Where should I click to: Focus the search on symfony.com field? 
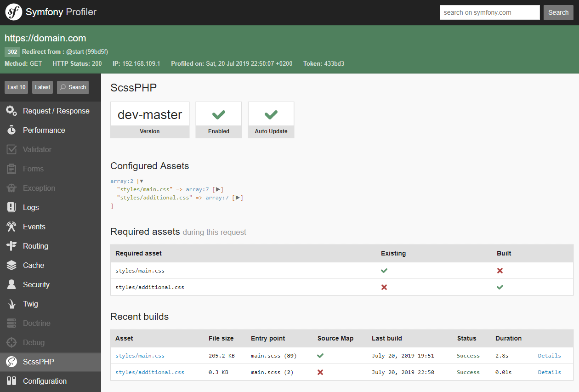coord(489,12)
